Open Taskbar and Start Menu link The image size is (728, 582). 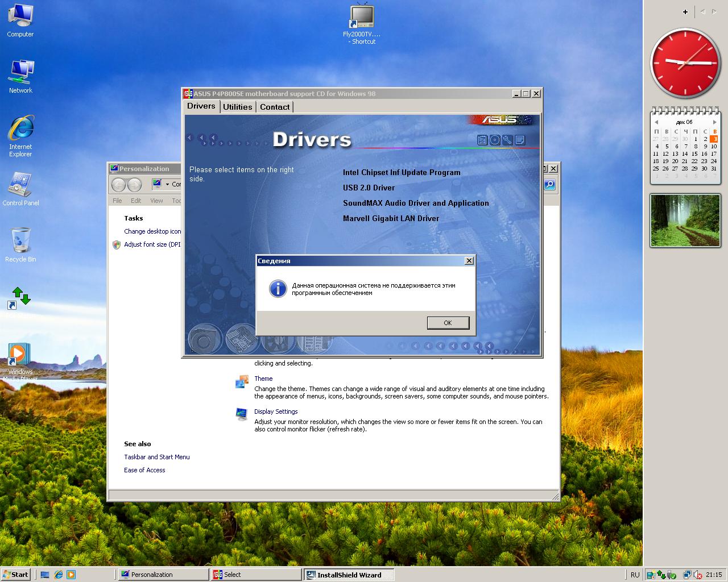pyautogui.click(x=157, y=457)
